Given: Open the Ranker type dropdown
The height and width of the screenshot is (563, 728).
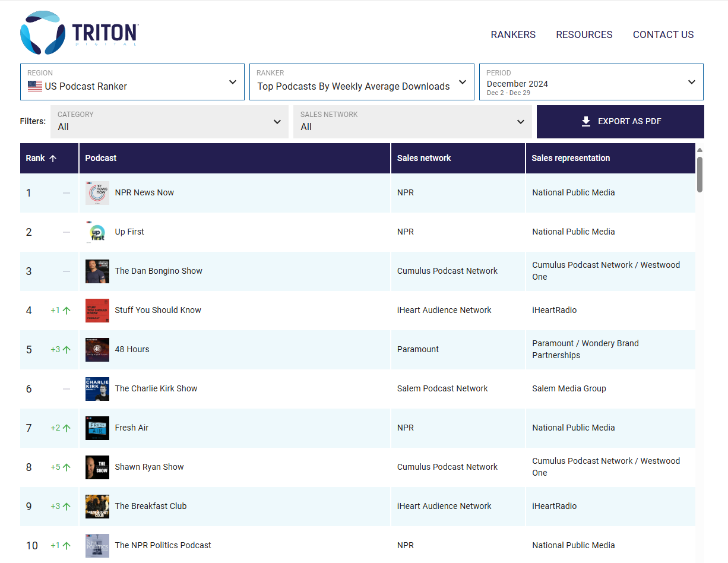Looking at the screenshot, I should (362, 82).
